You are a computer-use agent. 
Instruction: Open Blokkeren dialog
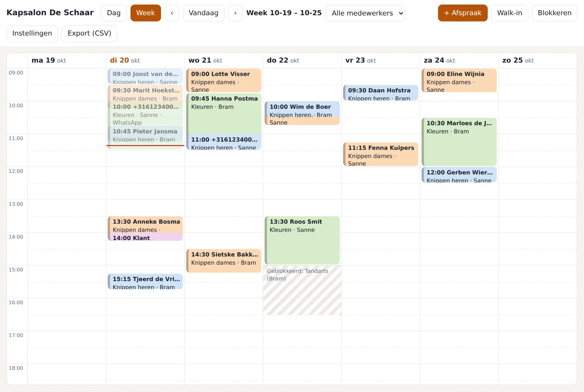pos(554,13)
